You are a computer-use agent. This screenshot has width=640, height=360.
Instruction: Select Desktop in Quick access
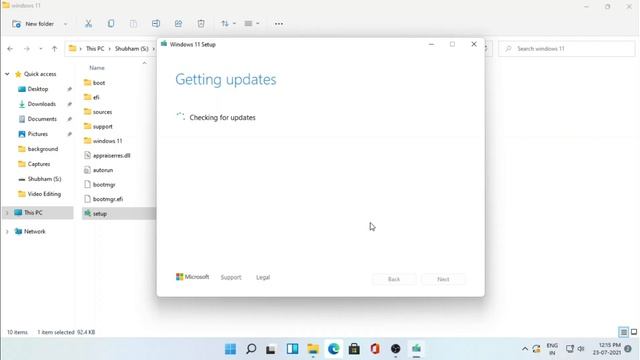pyautogui.click(x=38, y=89)
